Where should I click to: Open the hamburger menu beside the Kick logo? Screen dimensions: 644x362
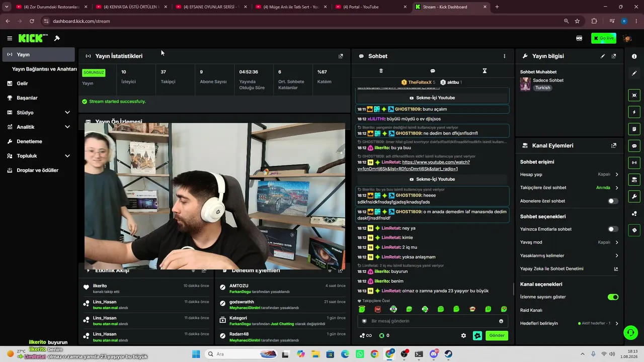[10, 38]
